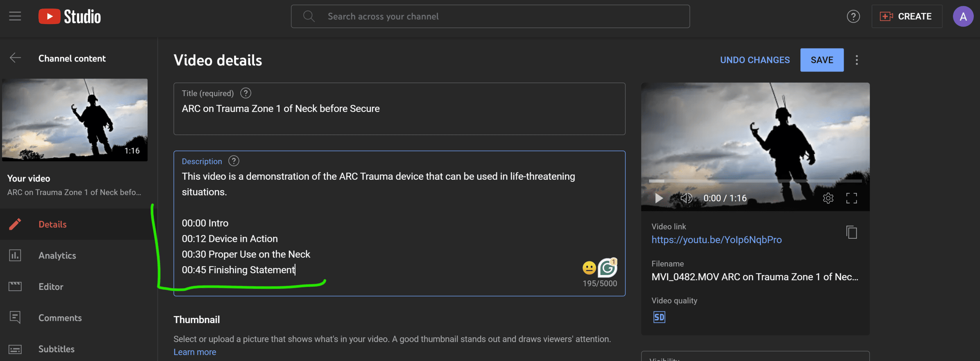Click the SAVE button
The height and width of the screenshot is (361, 980).
click(x=822, y=60)
